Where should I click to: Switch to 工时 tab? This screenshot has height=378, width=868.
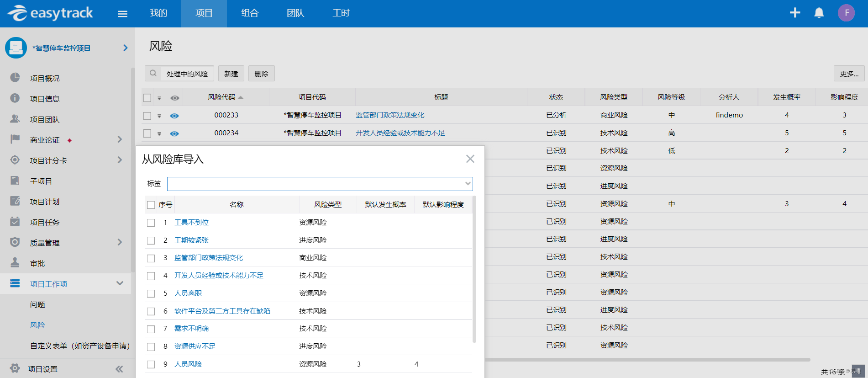341,13
